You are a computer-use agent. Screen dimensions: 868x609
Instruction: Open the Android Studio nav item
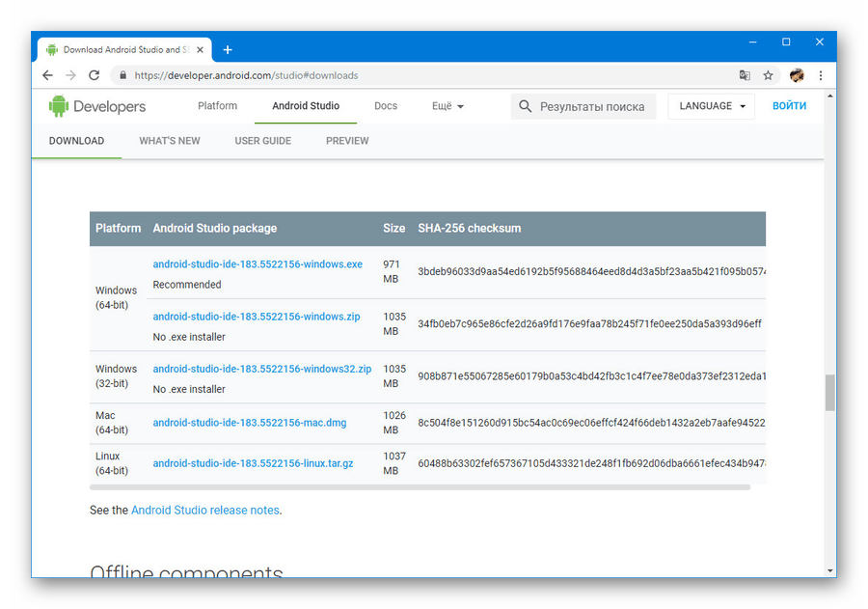tap(306, 106)
